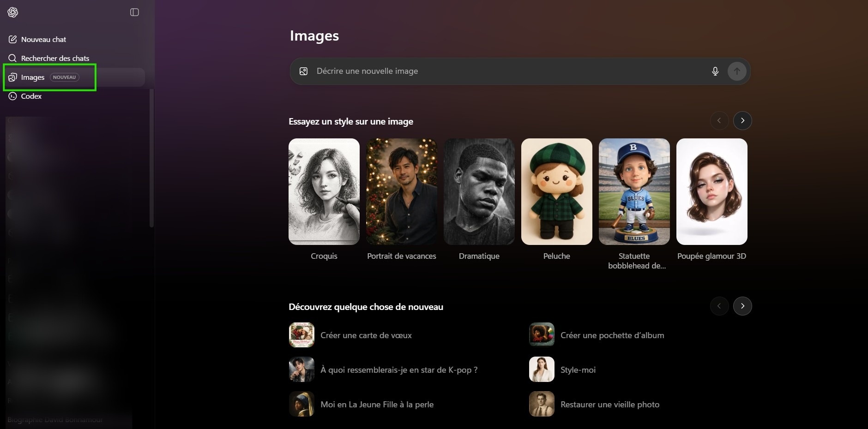Start a Nouveau chat
The image size is (868, 429).
(x=43, y=40)
